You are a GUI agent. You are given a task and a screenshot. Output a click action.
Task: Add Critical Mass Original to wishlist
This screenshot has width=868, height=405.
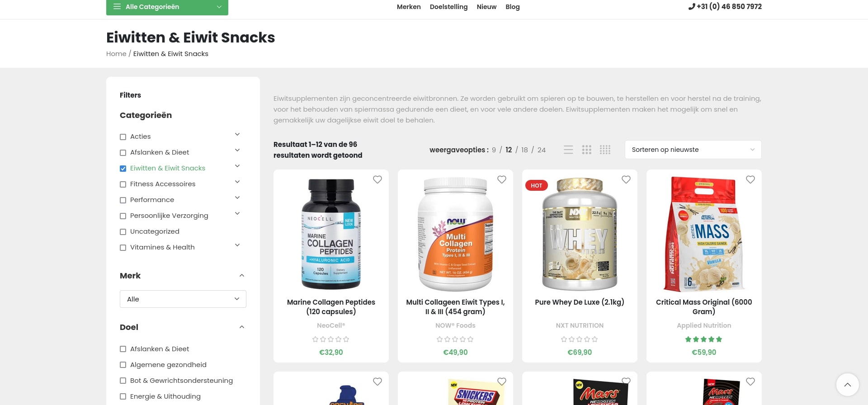[x=750, y=179]
